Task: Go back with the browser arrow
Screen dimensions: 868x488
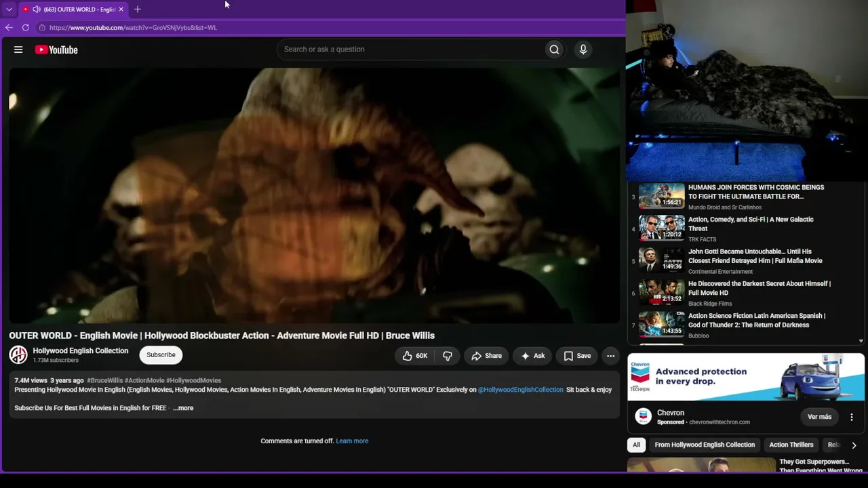Action: point(9,28)
